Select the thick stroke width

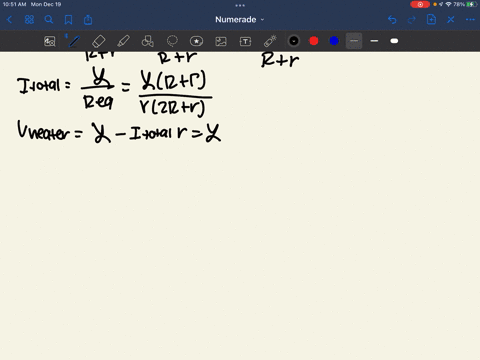click(394, 41)
